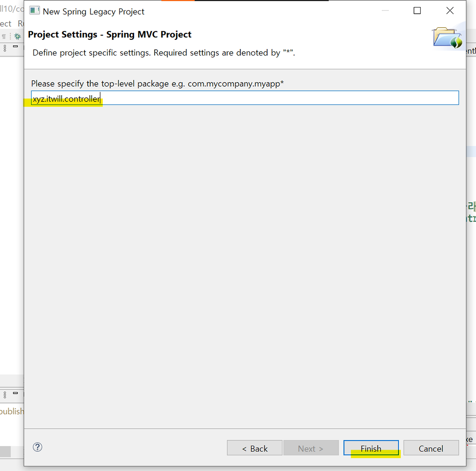Viewport: 476px width, 471px height.
Task: Click the Cancel button
Action: (431, 448)
